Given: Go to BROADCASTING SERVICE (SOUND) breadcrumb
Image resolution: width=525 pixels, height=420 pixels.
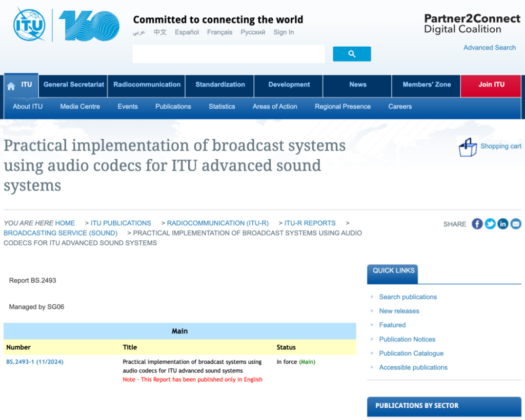Looking at the screenshot, I should 60,233.
